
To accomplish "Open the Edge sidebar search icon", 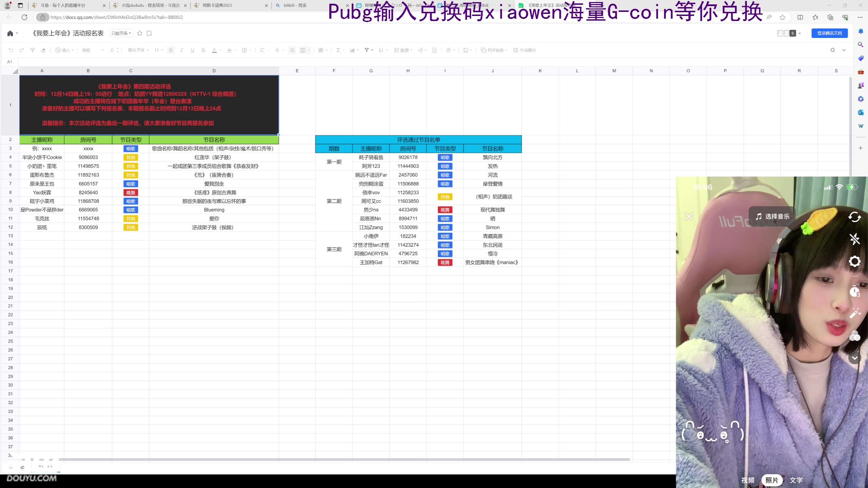I will (861, 44).
